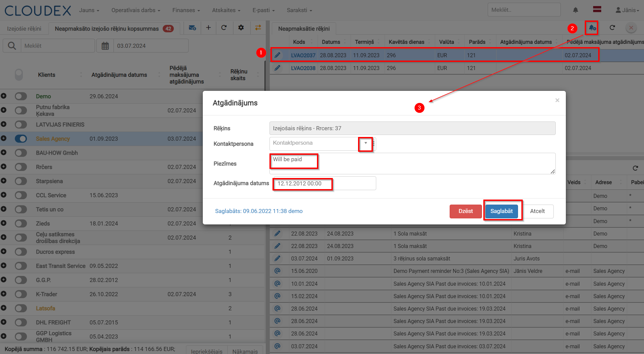Click the Piezīmes notes textarea
Viewport: 644px width, 354px height.
[412, 164]
